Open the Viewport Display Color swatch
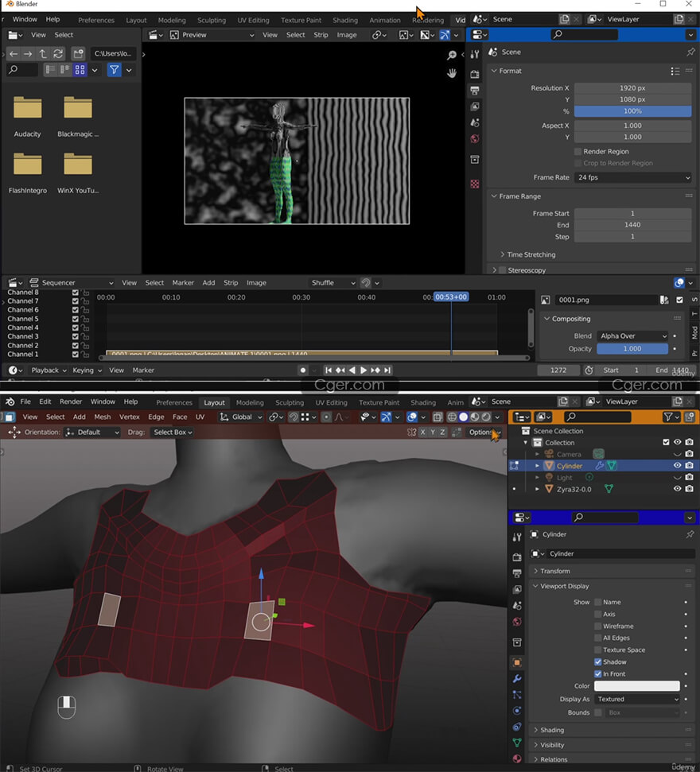Screen dimensions: 700x772 coord(637,686)
